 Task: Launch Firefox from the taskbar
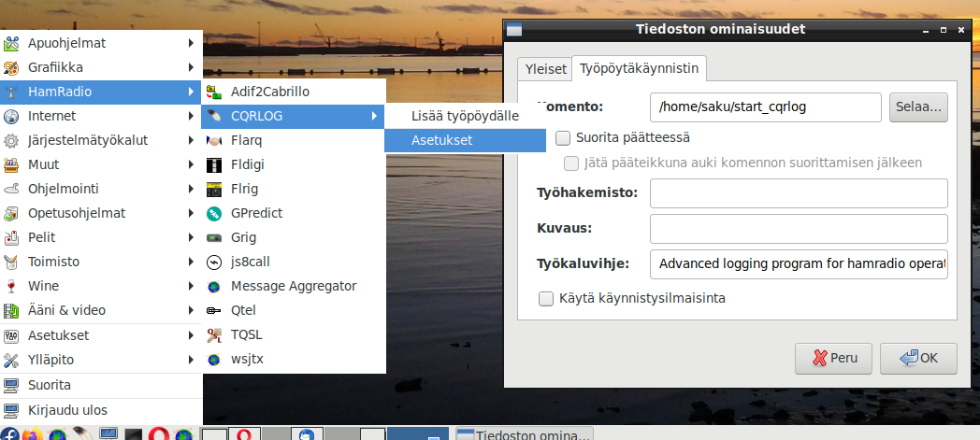[x=33, y=434]
